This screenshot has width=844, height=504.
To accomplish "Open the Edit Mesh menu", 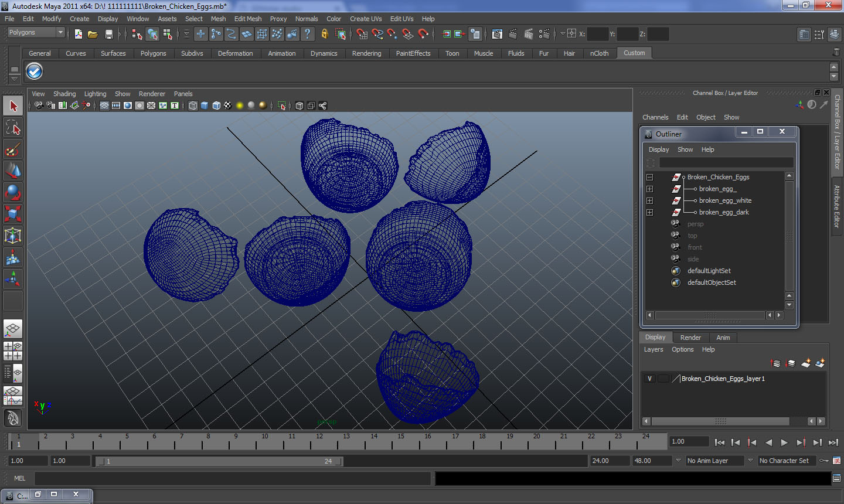I will 248,19.
